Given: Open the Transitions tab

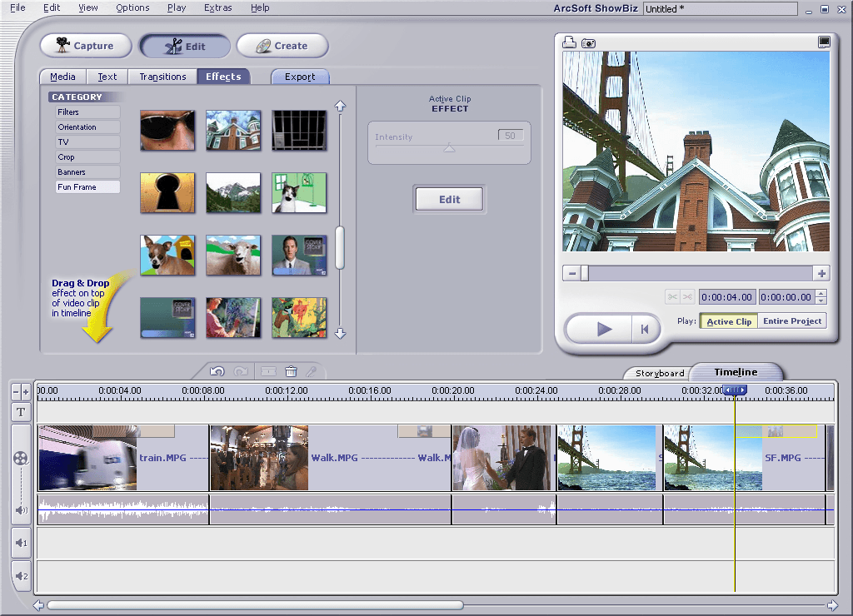Looking at the screenshot, I should point(162,77).
